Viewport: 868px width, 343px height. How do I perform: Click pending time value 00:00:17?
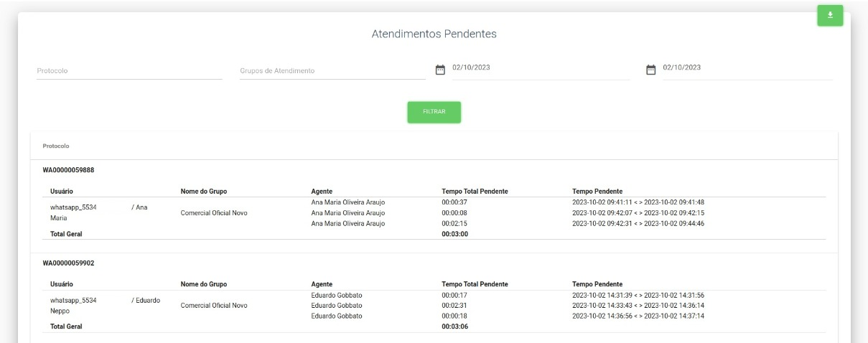(454, 295)
